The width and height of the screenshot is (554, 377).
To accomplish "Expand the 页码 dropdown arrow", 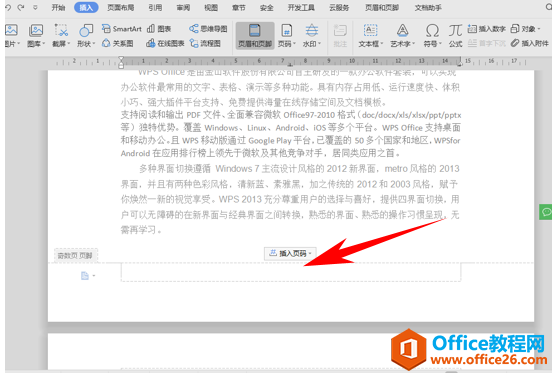I will 294,44.
